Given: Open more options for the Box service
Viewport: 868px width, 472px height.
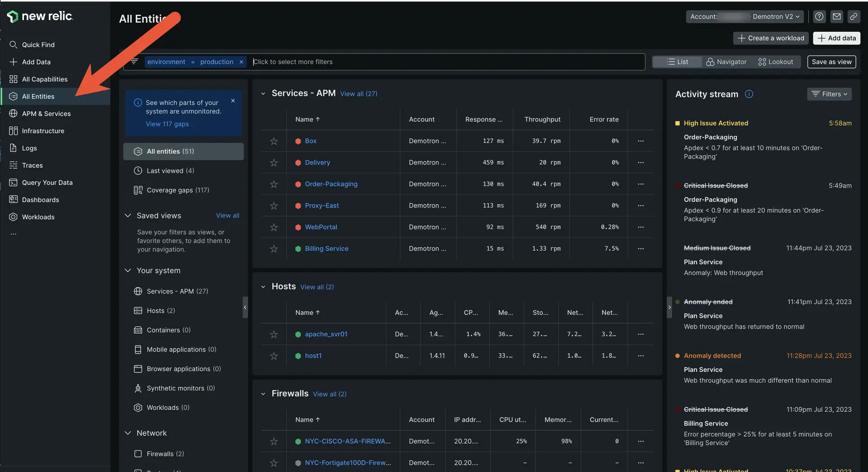Looking at the screenshot, I should click(641, 141).
